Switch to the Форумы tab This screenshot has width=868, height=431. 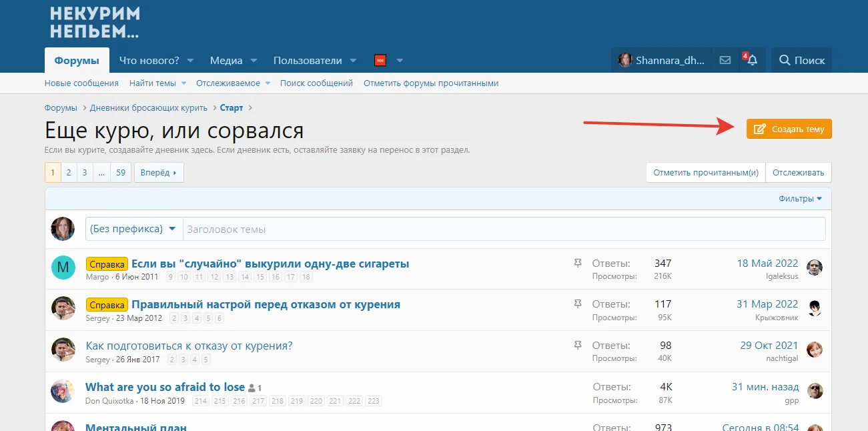pyautogui.click(x=77, y=60)
